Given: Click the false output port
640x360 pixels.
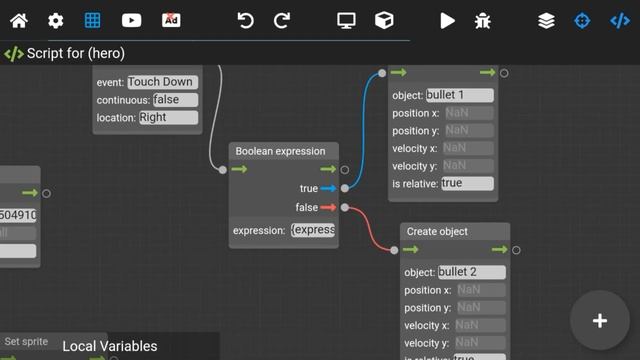Looking at the screenshot, I should click(344, 207).
